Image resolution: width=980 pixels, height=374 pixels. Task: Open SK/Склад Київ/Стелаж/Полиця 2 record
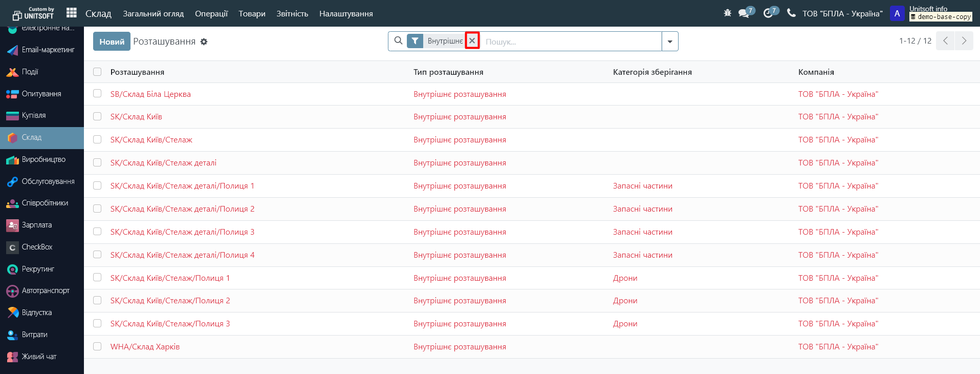(x=170, y=300)
